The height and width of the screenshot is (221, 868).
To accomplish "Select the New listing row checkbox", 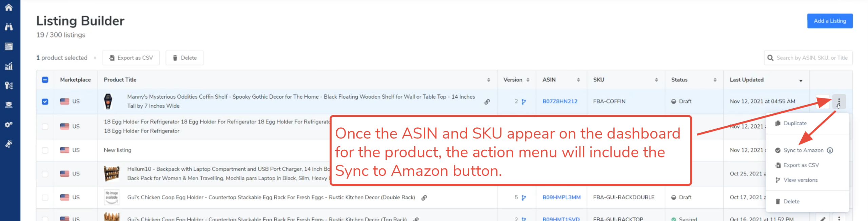I will pyautogui.click(x=45, y=150).
